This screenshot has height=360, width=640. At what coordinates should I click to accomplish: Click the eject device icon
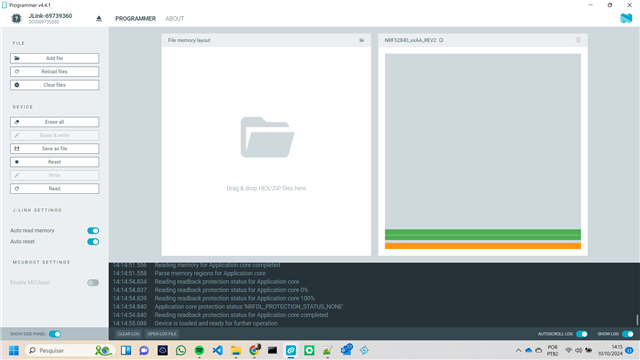[99, 18]
